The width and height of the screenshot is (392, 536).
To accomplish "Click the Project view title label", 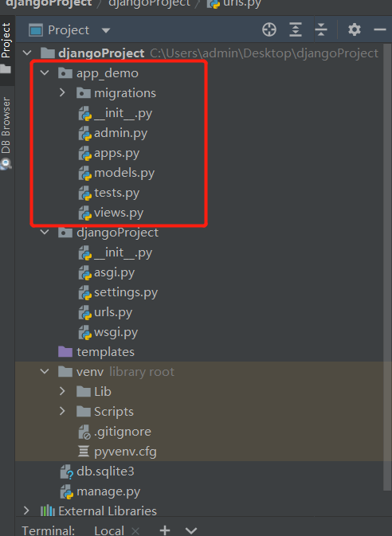I will coord(69,30).
